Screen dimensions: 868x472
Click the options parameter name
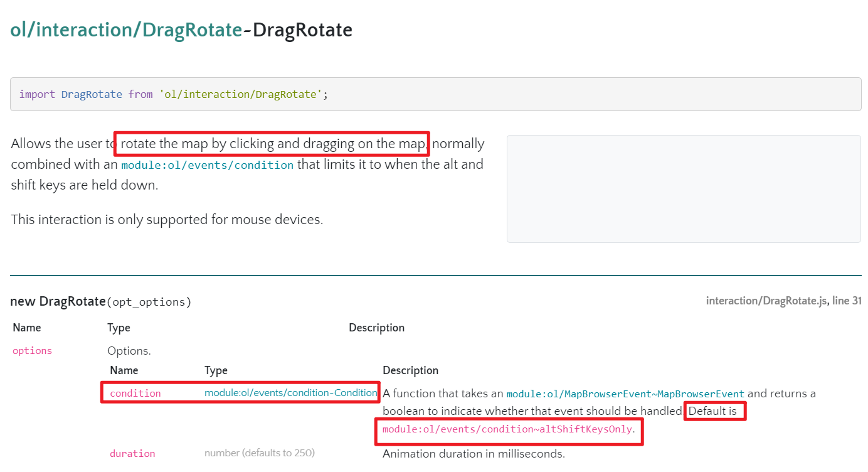(32, 351)
